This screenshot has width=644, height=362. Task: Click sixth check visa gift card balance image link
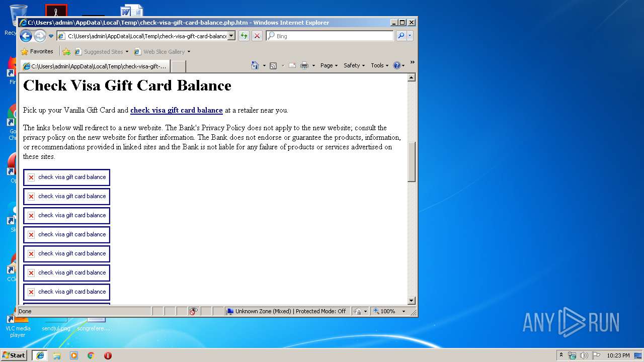point(66,273)
